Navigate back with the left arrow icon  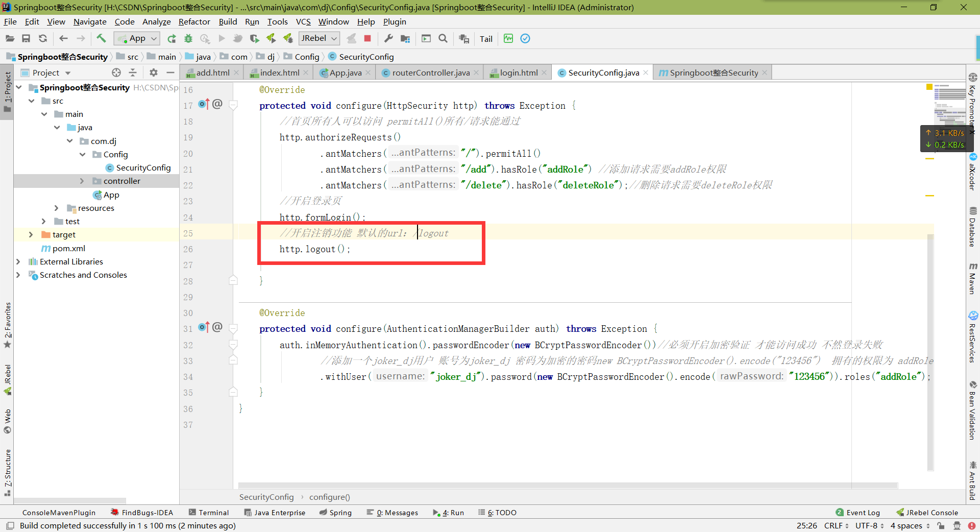63,39
